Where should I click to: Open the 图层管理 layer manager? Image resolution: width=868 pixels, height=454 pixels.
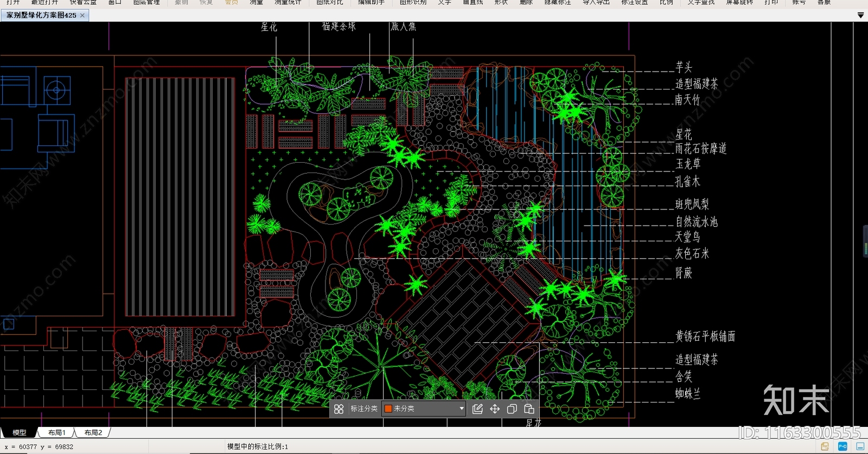(146, 3)
